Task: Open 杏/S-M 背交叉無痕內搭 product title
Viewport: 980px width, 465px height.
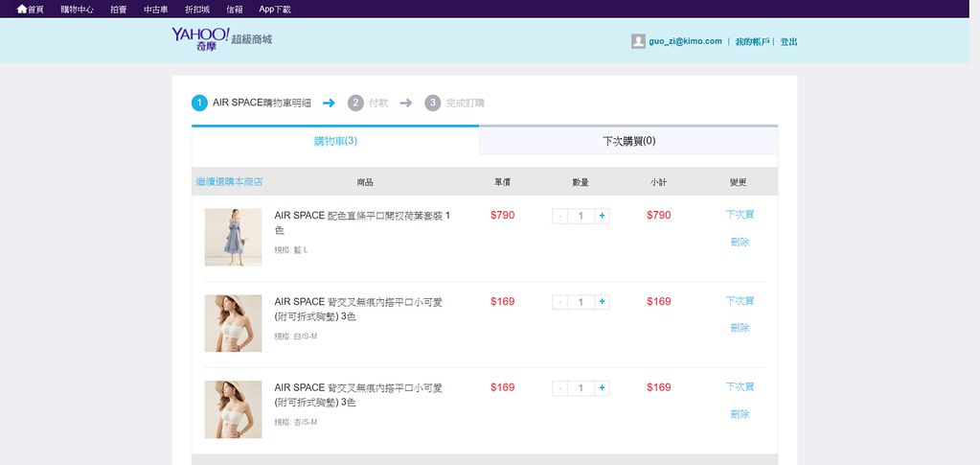Action: coord(358,396)
